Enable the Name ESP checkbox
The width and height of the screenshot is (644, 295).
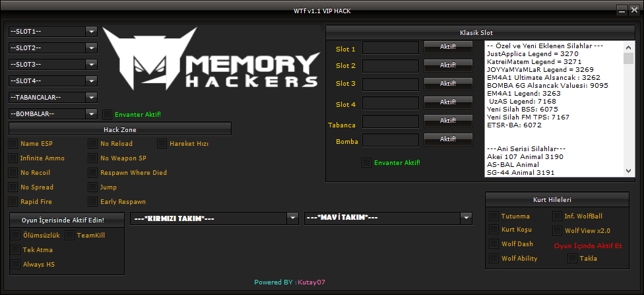[14, 144]
